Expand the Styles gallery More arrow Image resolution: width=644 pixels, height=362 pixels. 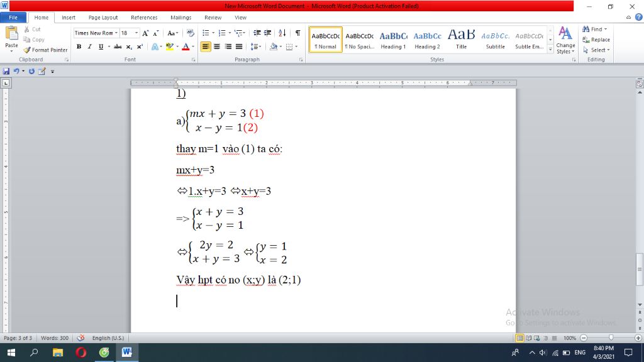pyautogui.click(x=550, y=49)
